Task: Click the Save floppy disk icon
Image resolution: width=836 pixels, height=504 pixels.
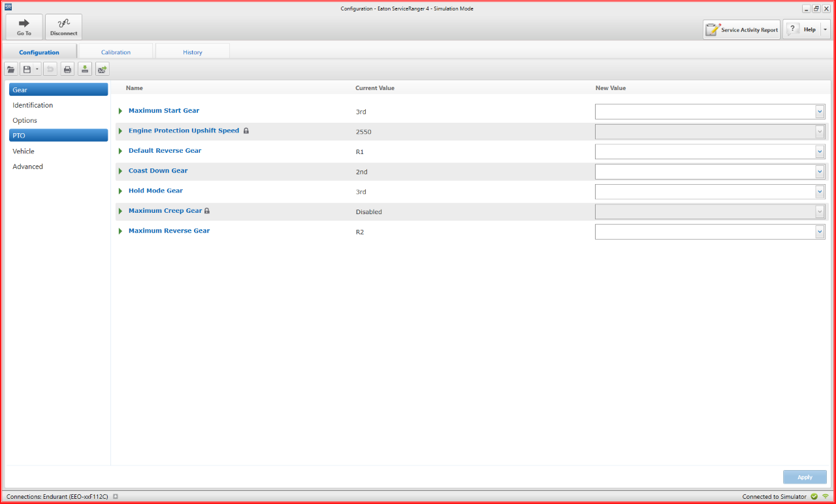Action: coord(27,69)
